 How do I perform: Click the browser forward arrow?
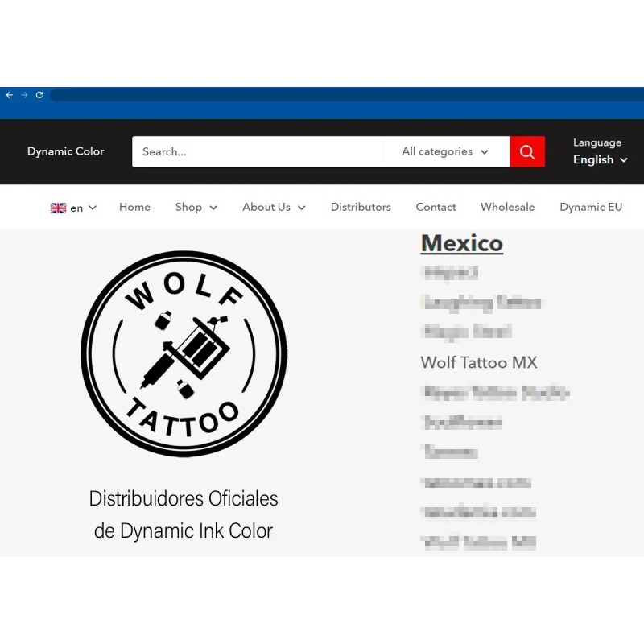[x=24, y=95]
